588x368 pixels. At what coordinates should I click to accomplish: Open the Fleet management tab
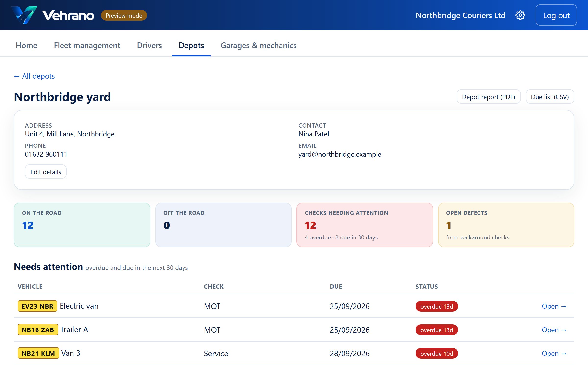click(87, 45)
